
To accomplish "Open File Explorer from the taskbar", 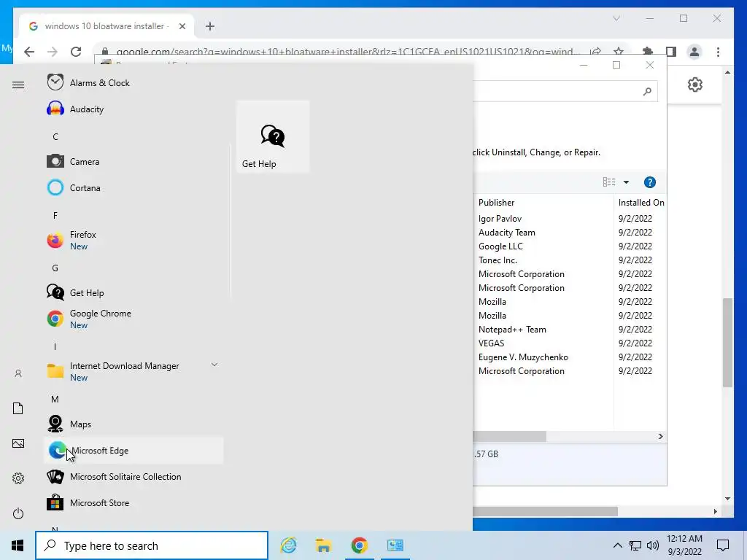I will (x=323, y=545).
